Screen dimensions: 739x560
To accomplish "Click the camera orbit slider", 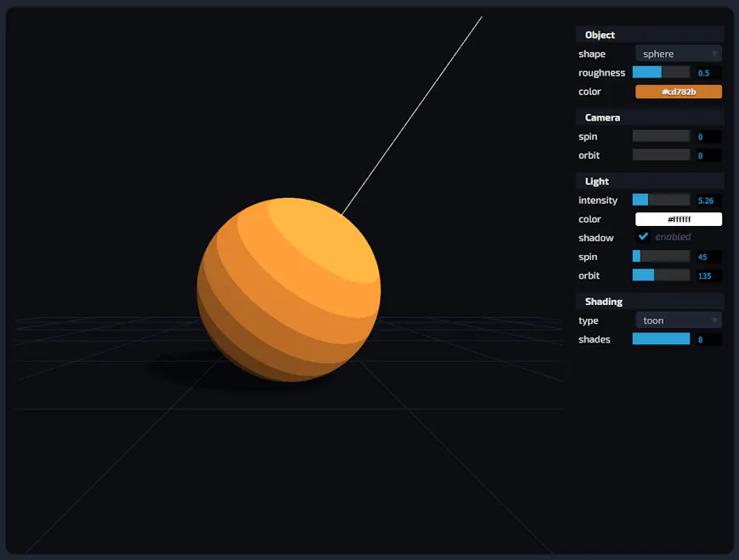I will (661, 155).
